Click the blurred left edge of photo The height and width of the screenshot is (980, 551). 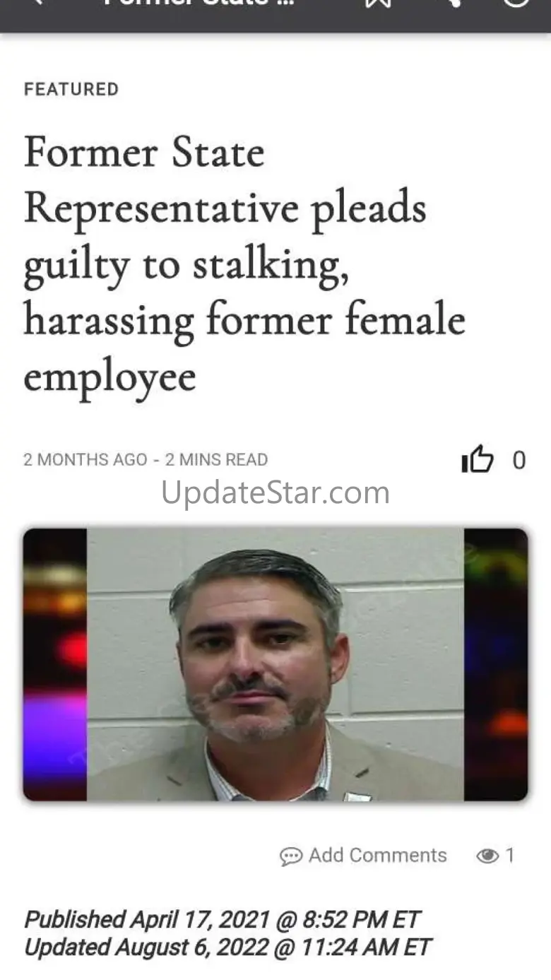click(x=55, y=664)
